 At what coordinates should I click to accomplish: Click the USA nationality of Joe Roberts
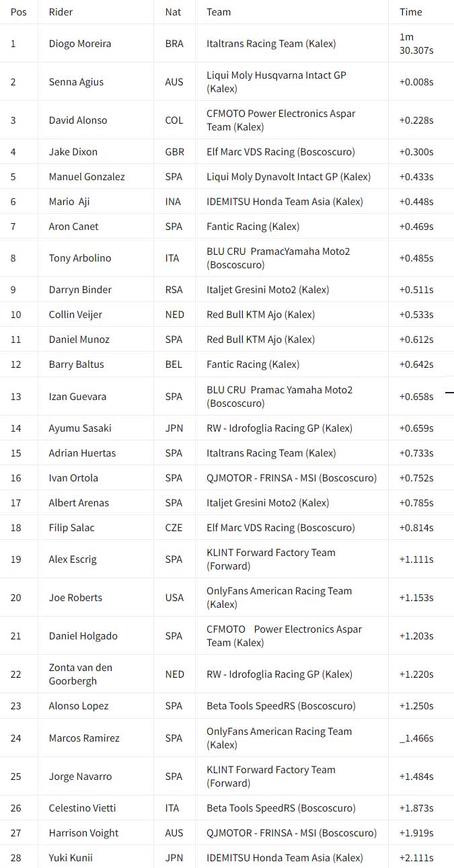(174, 598)
